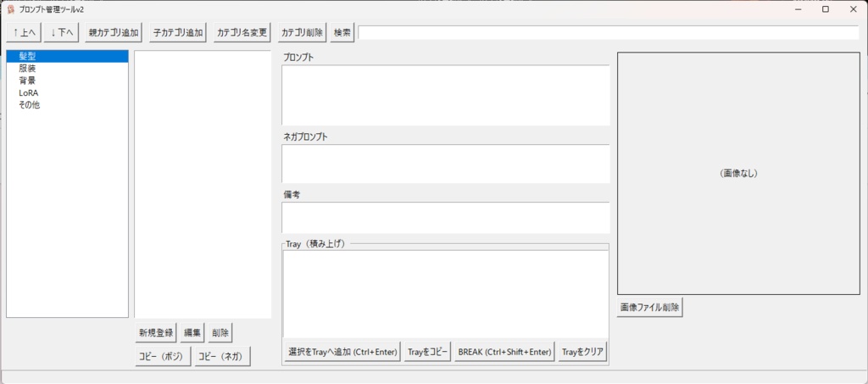Click the 編集 edit button
Image resolution: width=868 pixels, height=384 pixels.
[192, 333]
